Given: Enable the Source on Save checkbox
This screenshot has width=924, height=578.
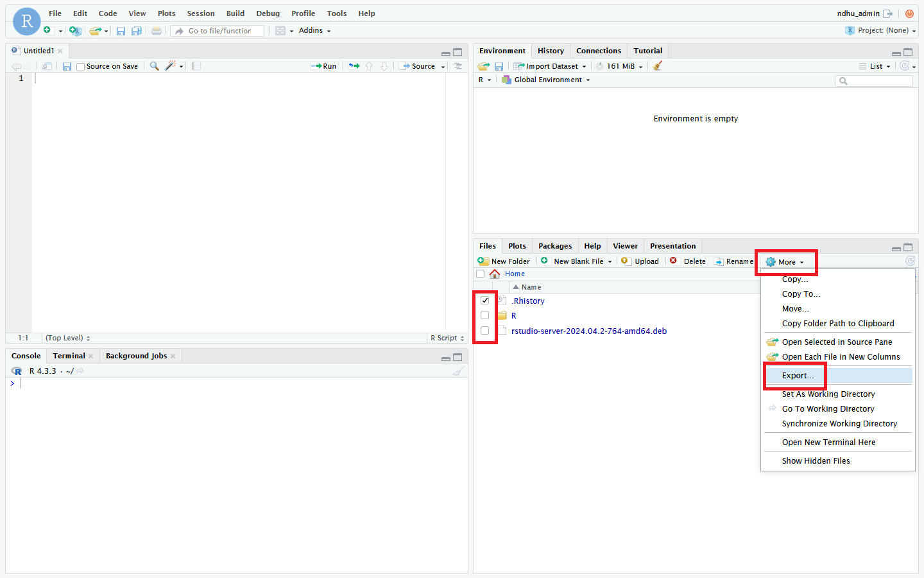Looking at the screenshot, I should (x=81, y=67).
